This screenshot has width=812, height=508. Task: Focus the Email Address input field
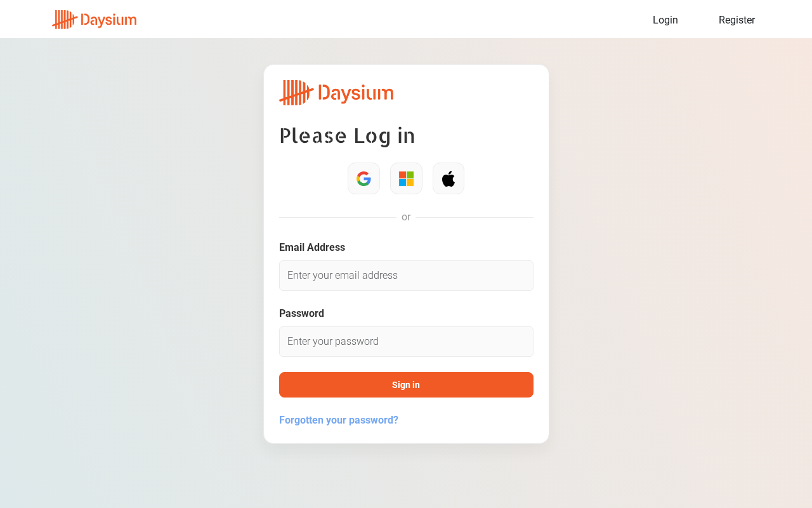tap(406, 276)
